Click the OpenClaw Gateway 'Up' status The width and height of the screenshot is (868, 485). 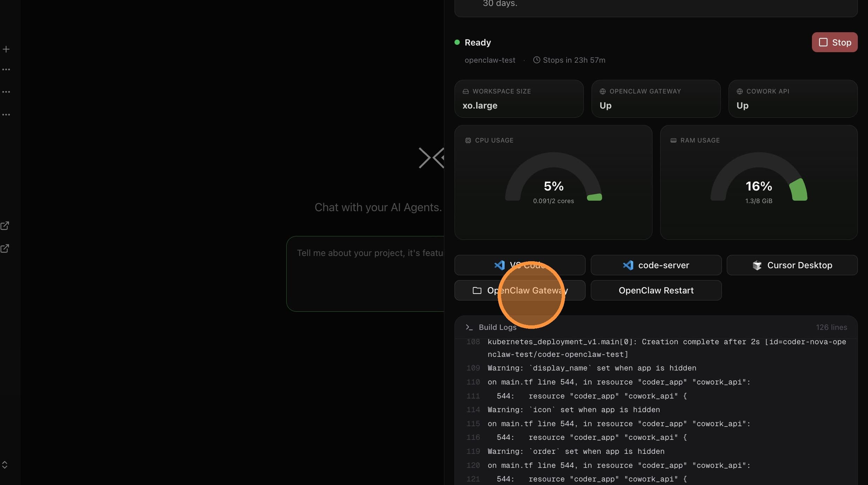click(606, 105)
